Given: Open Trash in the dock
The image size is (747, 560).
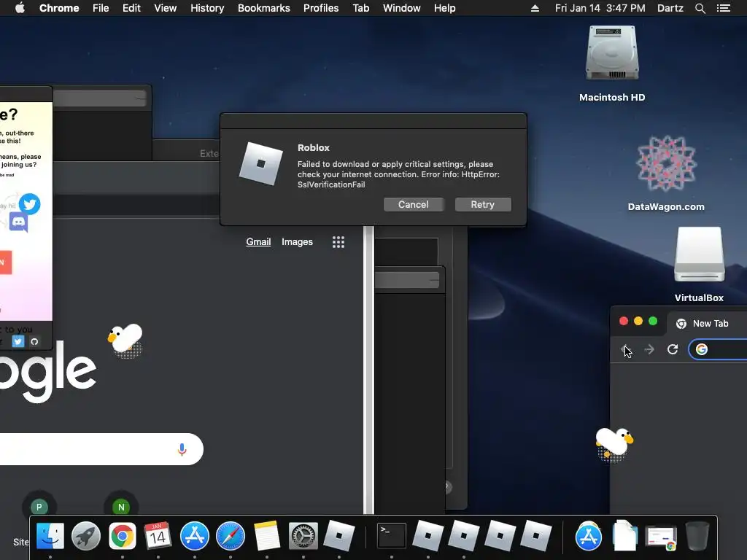Looking at the screenshot, I should coord(697,536).
